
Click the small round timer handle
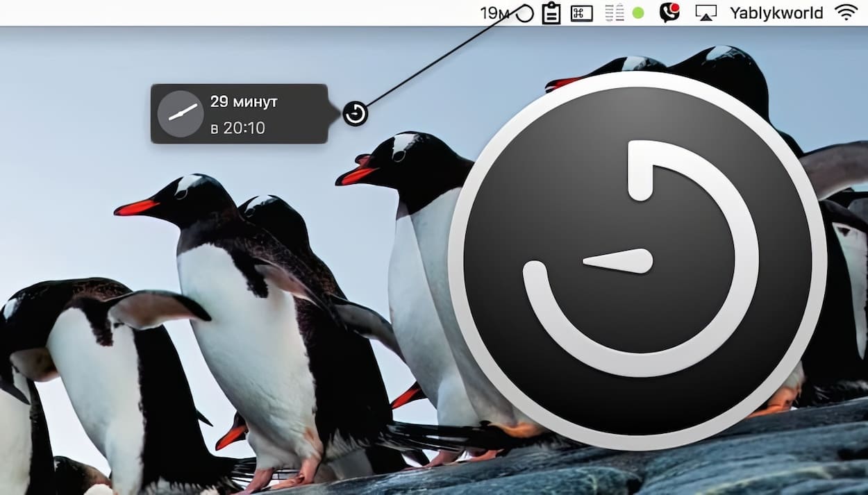pyautogui.click(x=355, y=113)
